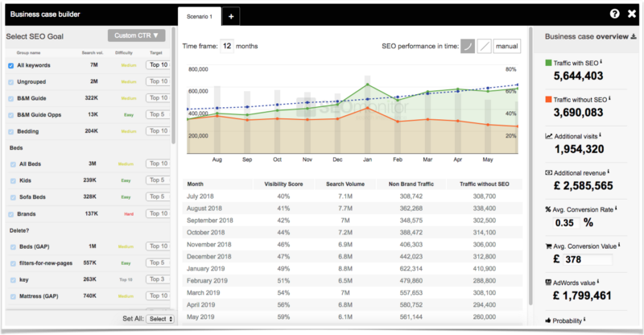The width and height of the screenshot is (644, 335).
Task: Toggle the Bedding checkbox
Action: pos(11,131)
